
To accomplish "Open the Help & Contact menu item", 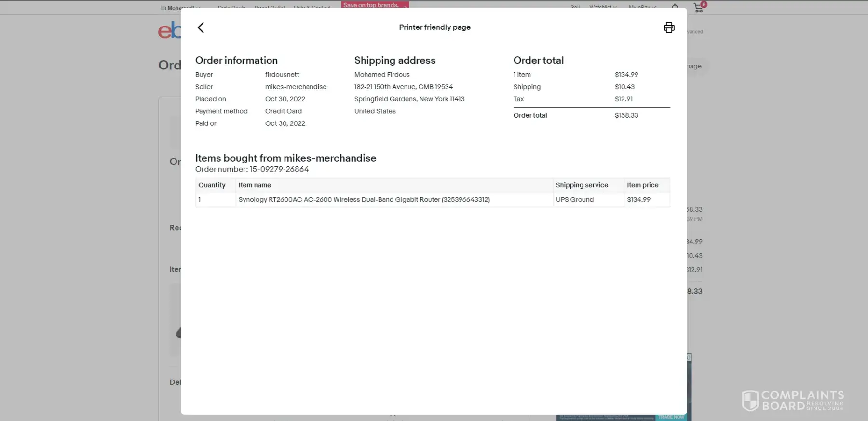I will (312, 7).
